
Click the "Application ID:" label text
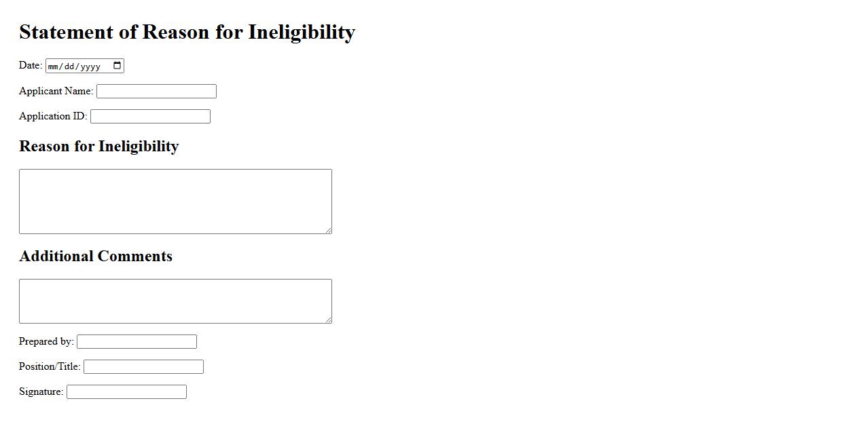(53, 116)
